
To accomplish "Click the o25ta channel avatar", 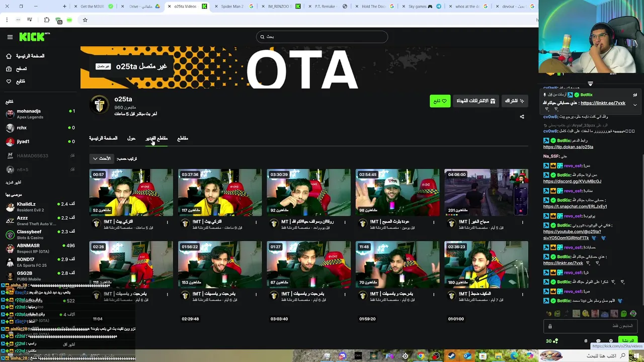I will pos(100,105).
